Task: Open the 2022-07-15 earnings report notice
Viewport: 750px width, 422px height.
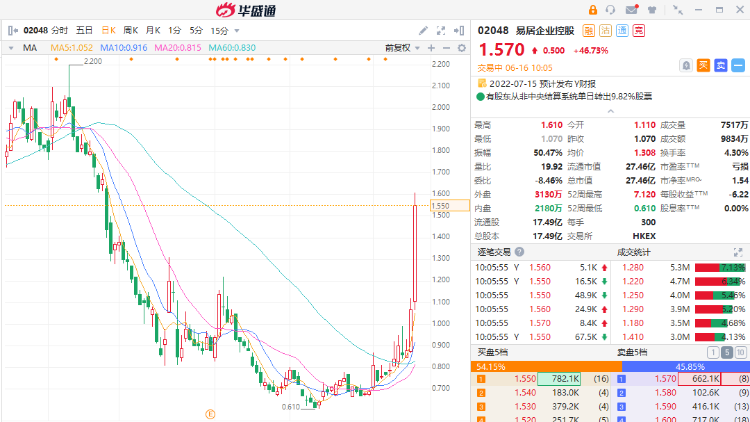Action: pos(542,84)
